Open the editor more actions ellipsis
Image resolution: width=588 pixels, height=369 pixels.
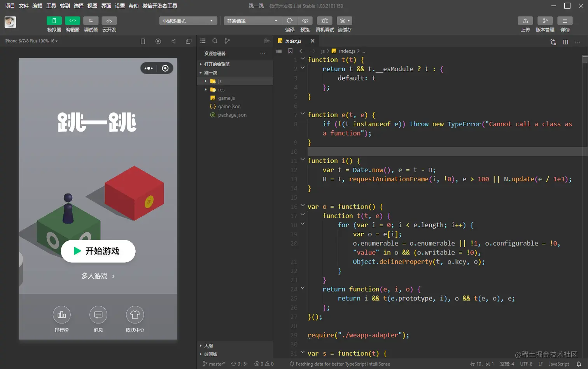point(577,42)
